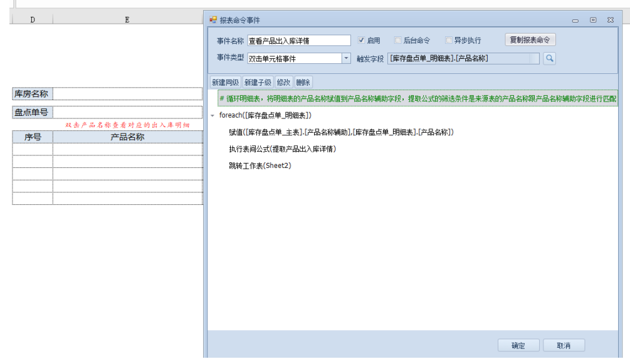Click the search icon beside 触发字段
The width and height of the screenshot is (630, 364).
pyautogui.click(x=549, y=58)
